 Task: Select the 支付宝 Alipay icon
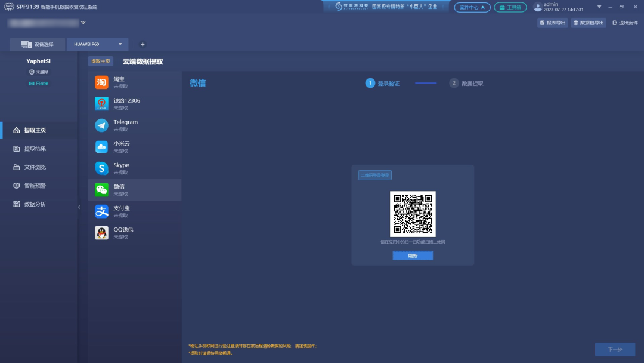101,211
